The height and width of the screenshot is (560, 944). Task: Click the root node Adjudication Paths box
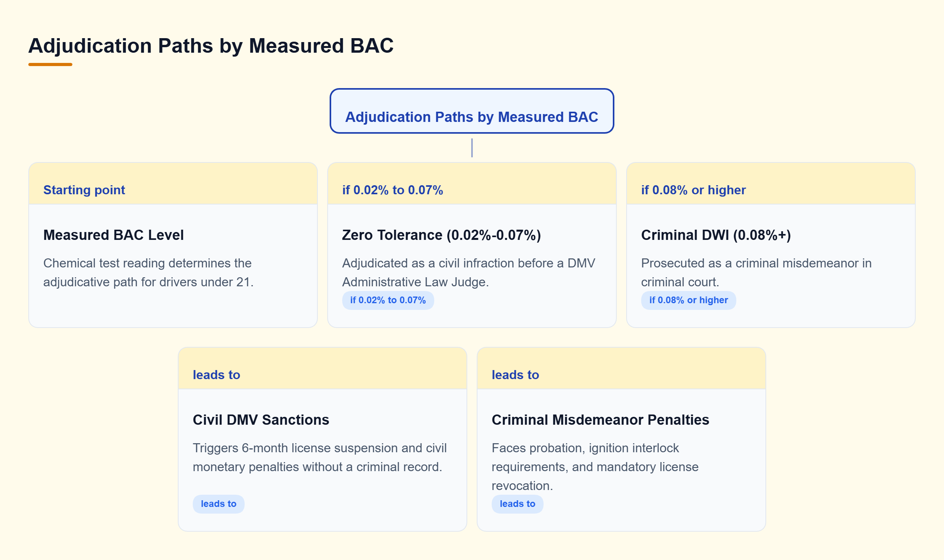click(472, 111)
